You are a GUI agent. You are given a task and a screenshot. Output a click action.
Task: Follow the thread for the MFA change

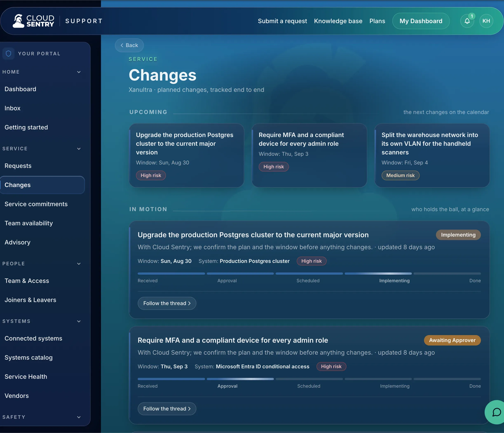[167, 409]
